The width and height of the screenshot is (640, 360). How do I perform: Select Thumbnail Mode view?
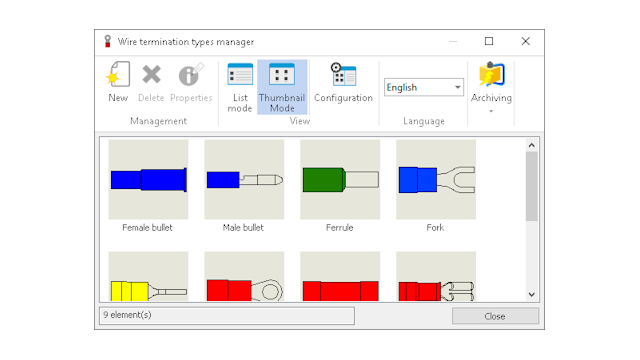282,87
